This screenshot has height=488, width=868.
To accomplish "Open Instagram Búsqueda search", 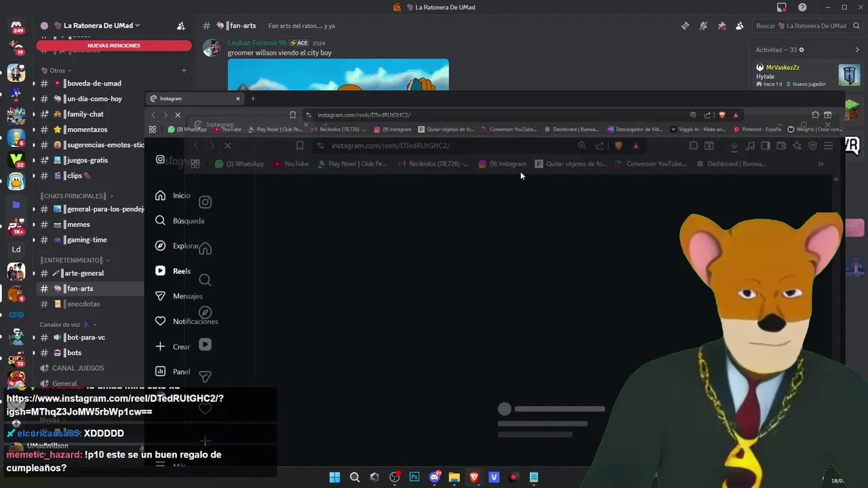I will pyautogui.click(x=179, y=220).
